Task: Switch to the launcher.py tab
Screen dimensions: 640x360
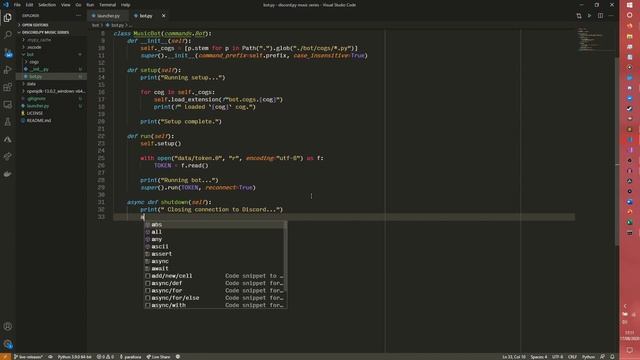Action: [x=108, y=16]
